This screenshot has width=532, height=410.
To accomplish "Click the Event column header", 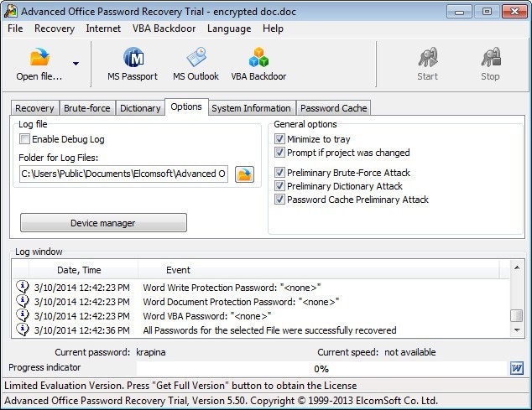I will coord(319,270).
